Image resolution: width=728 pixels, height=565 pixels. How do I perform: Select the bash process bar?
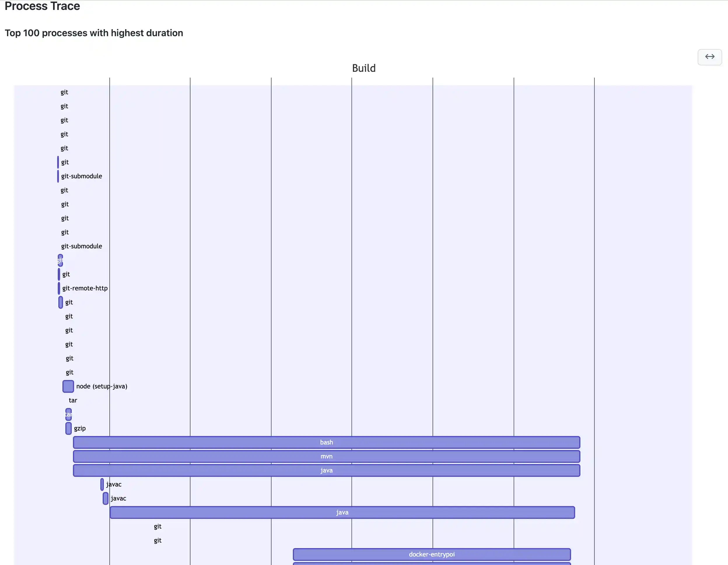tap(326, 442)
